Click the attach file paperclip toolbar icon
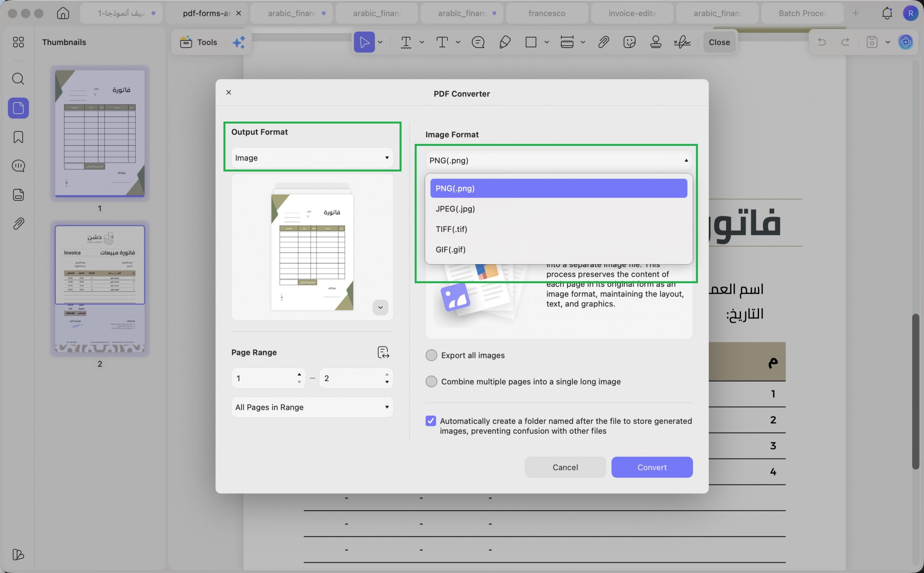 pyautogui.click(x=603, y=42)
